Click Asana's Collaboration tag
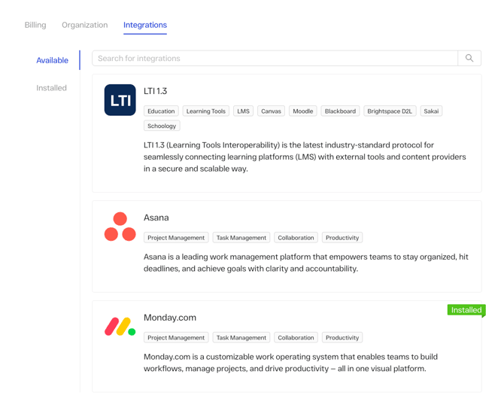 296,238
